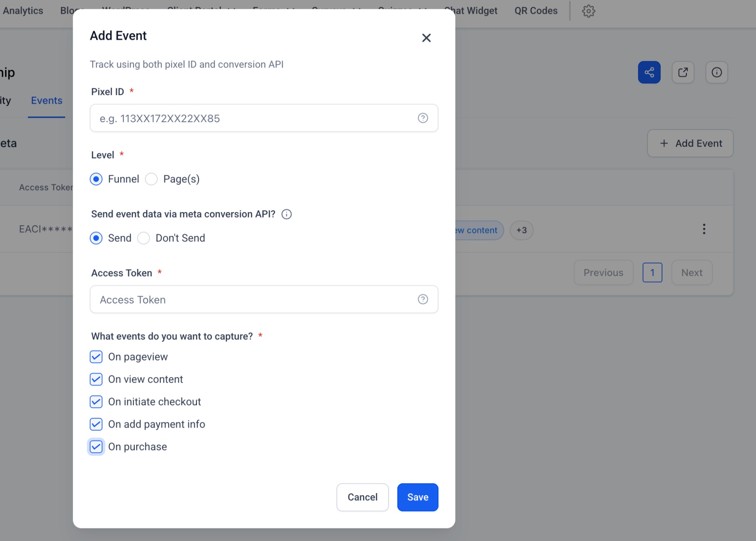Open three-dot menu on event row
Viewport: 756px width, 541px height.
pos(703,229)
